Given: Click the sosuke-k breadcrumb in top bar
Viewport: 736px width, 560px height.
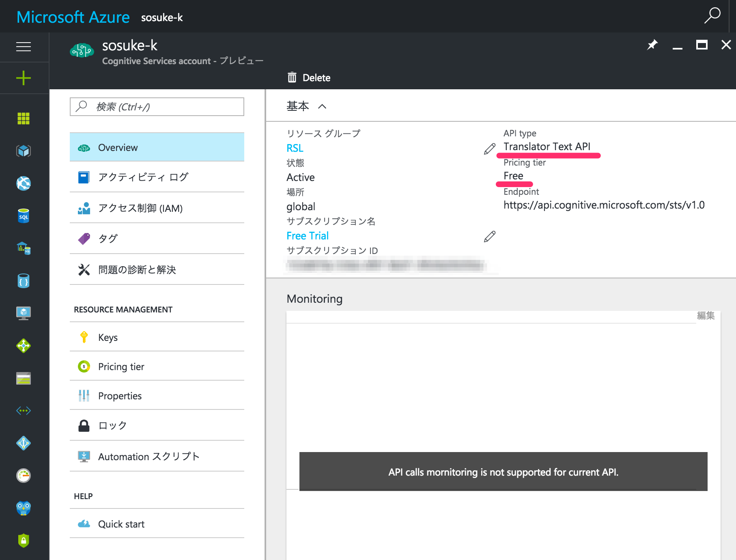Looking at the screenshot, I should pyautogui.click(x=162, y=17).
